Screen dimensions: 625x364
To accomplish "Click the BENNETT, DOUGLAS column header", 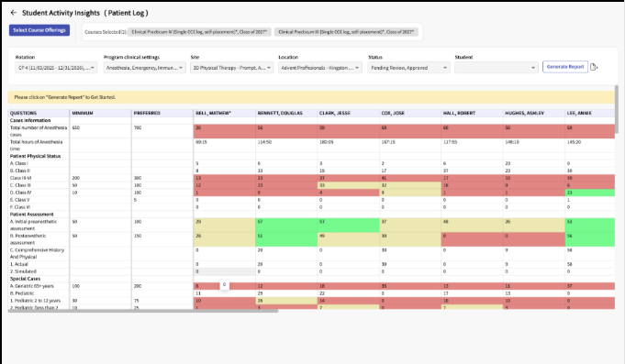I will (286, 113).
